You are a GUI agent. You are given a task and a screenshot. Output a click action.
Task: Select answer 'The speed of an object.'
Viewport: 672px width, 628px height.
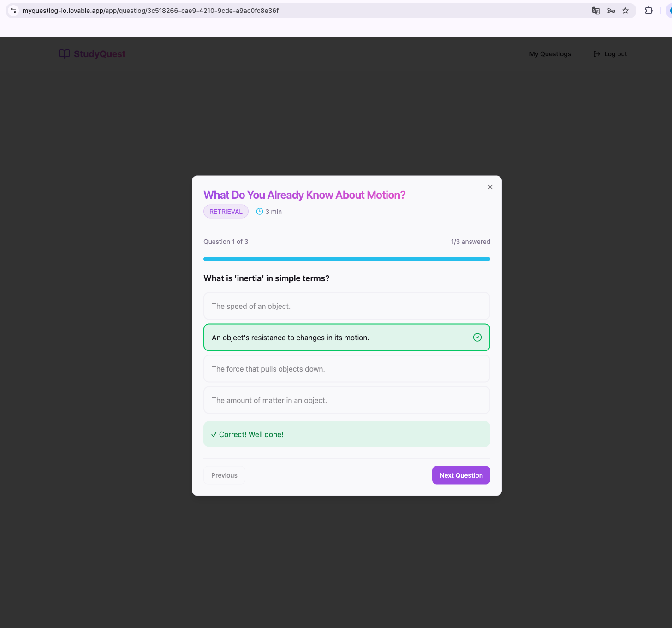point(347,306)
